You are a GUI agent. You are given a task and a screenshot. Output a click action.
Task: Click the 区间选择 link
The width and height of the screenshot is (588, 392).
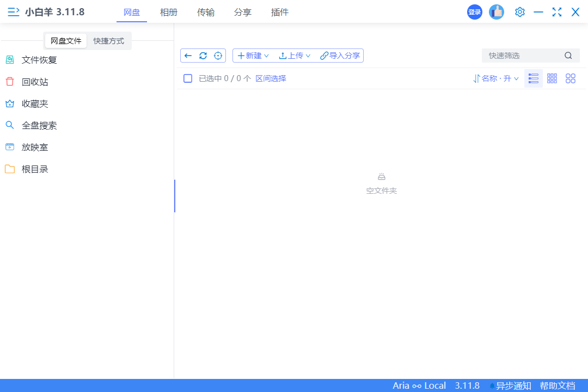271,78
